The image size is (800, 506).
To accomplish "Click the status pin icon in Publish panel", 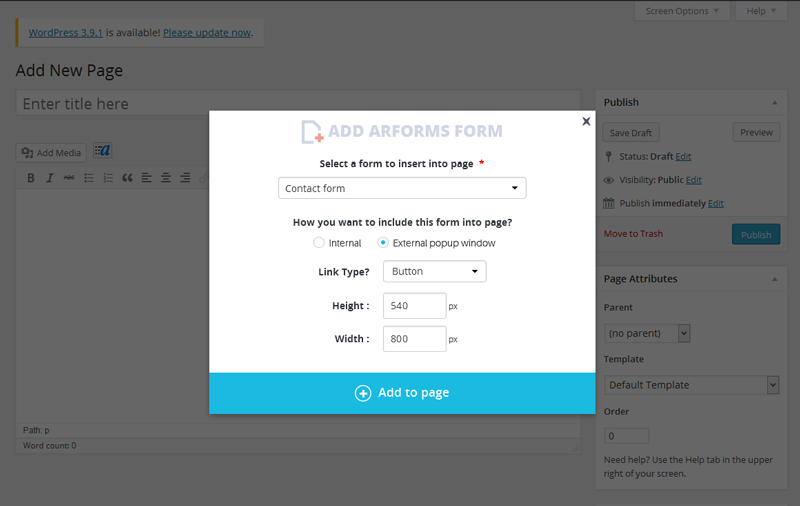I will coord(608,156).
